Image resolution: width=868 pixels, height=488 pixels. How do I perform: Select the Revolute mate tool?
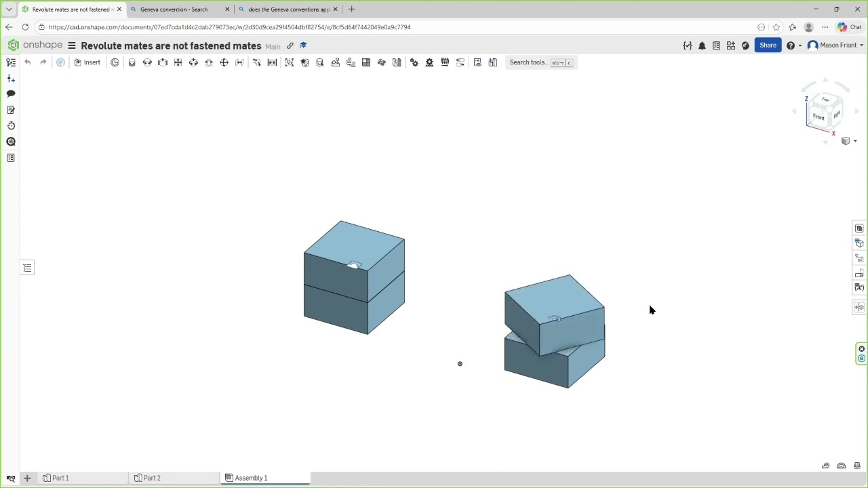pos(147,62)
